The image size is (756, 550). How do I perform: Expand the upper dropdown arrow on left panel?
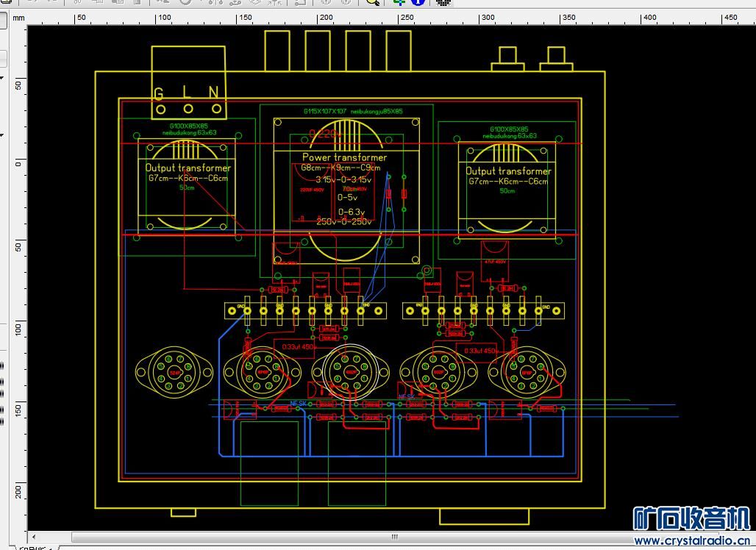tap(2, 76)
